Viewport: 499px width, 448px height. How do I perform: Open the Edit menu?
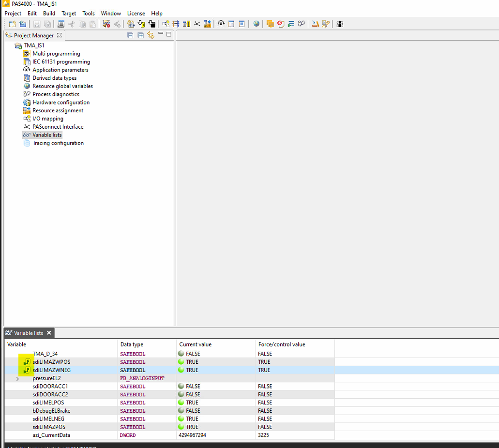point(32,14)
